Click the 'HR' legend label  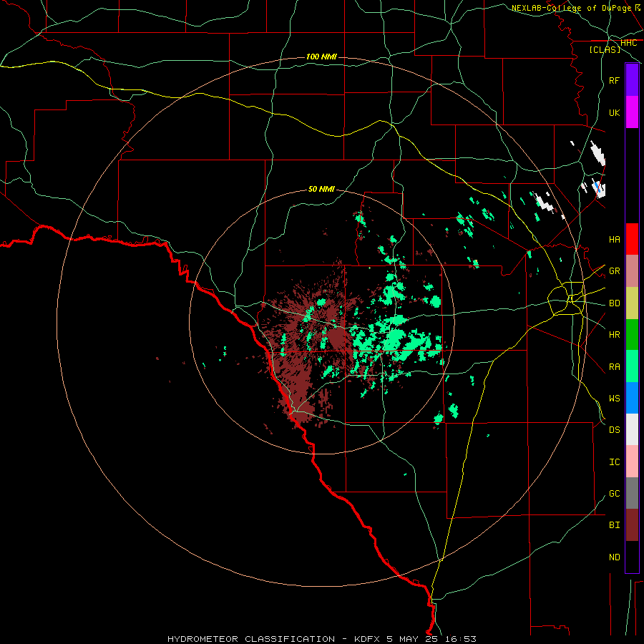pyautogui.click(x=614, y=335)
